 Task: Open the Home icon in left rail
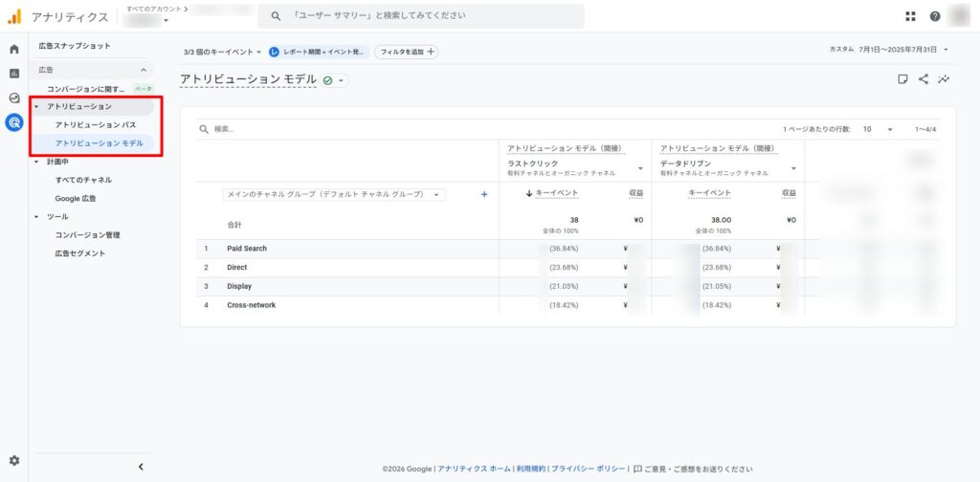click(x=14, y=49)
